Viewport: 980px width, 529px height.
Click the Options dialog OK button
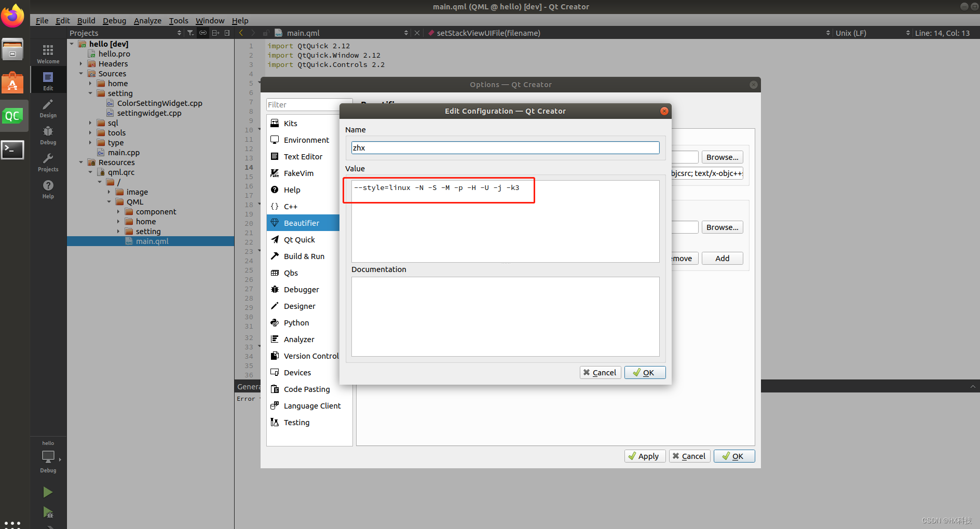click(x=734, y=456)
